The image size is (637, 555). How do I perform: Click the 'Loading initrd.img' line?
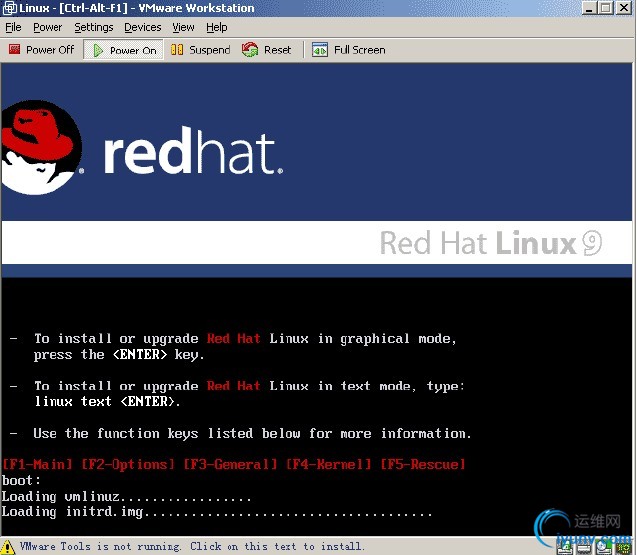click(x=217, y=512)
